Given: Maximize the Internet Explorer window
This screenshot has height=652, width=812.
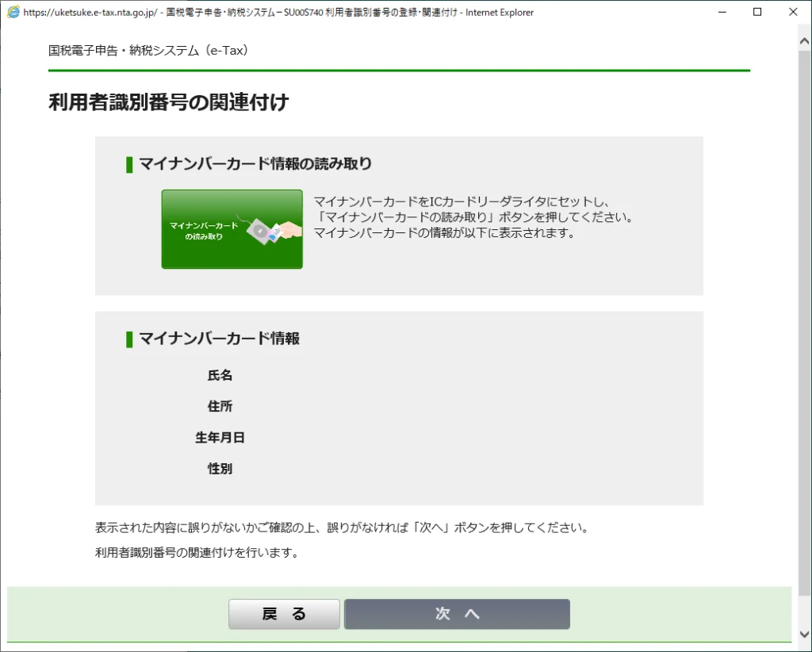Looking at the screenshot, I should [757, 12].
